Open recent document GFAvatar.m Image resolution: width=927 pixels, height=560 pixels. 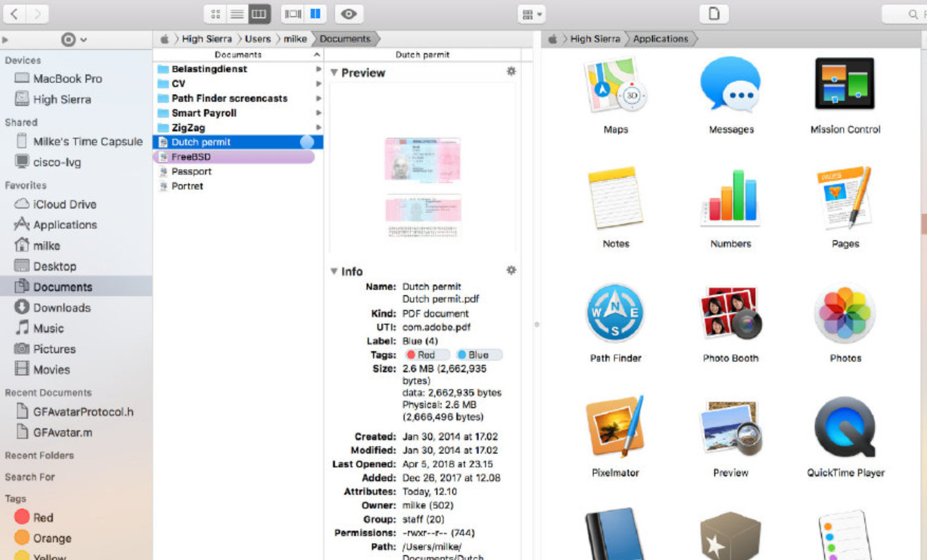[x=54, y=433]
